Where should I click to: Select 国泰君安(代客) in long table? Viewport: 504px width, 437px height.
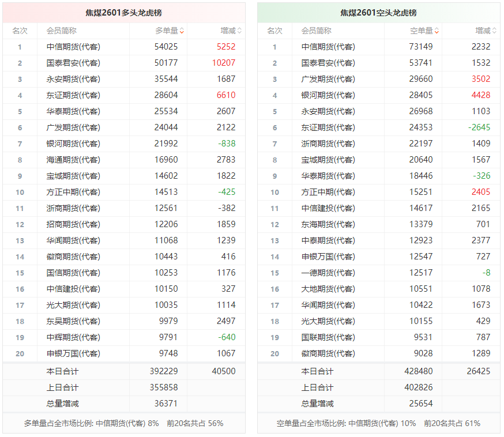73,63
